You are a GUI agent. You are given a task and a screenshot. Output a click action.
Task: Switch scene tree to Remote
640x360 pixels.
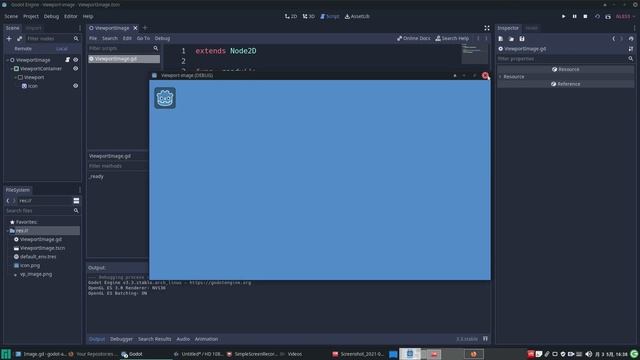(x=23, y=49)
